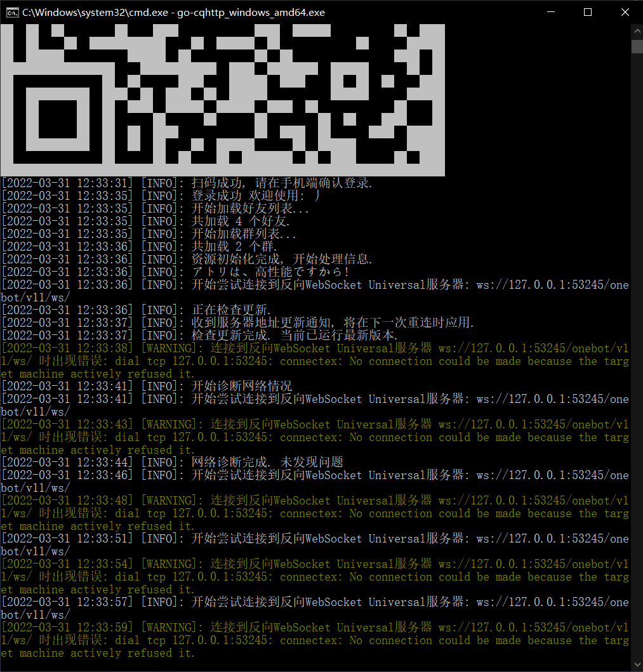This screenshot has height=672, width=643.
Task: Select the '正在检查更新.' log message
Action: click(x=231, y=310)
